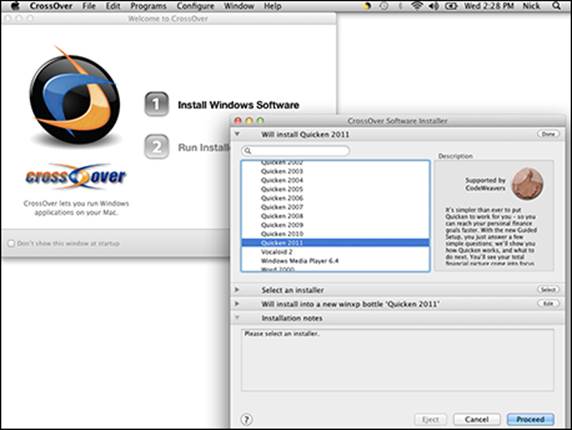Click the Cancel button
572x430 pixels.
[x=476, y=419]
